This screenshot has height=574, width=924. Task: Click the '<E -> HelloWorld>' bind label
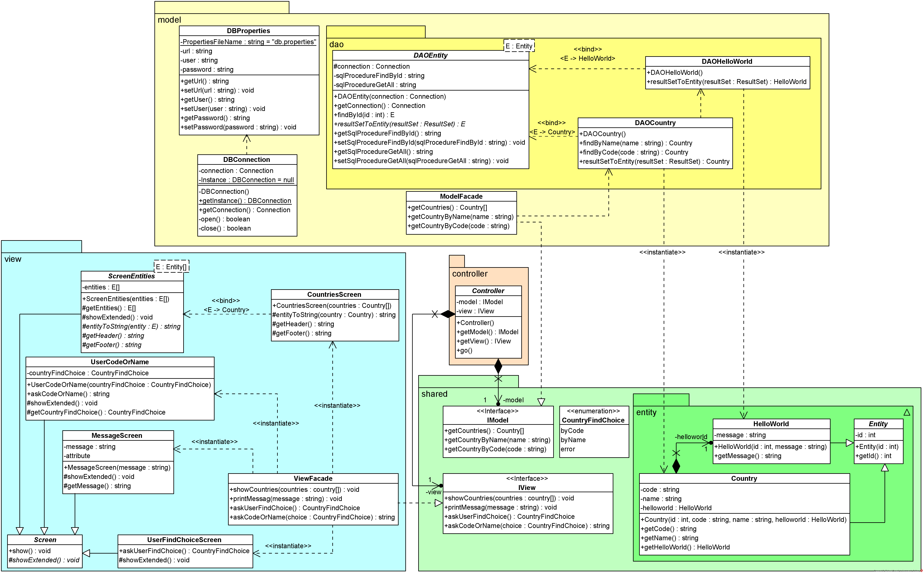click(588, 58)
